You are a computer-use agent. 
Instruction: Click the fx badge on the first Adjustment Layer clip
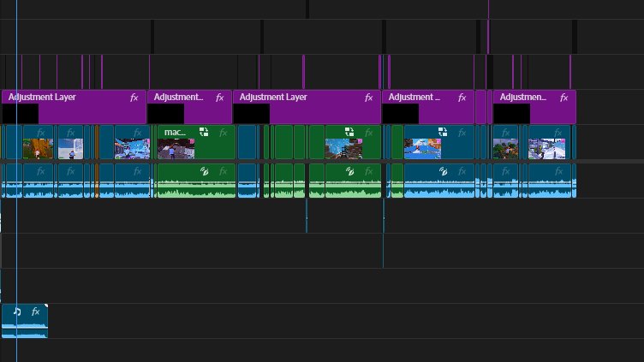[134, 98]
